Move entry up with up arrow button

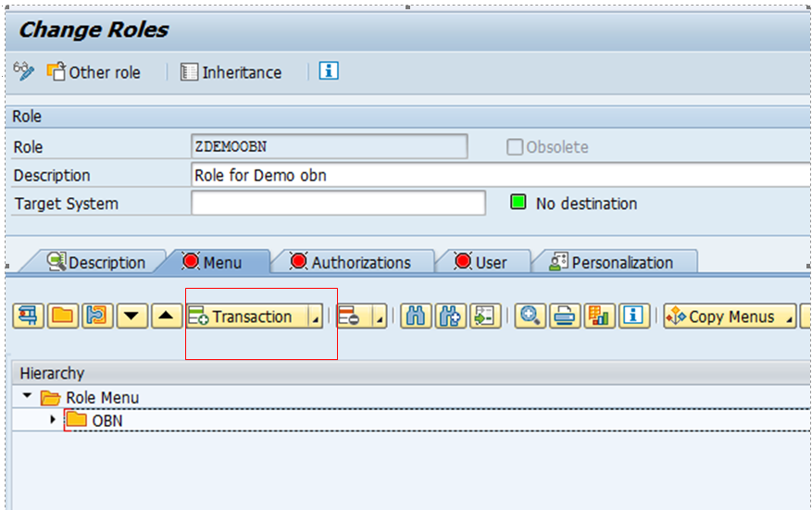tap(167, 316)
